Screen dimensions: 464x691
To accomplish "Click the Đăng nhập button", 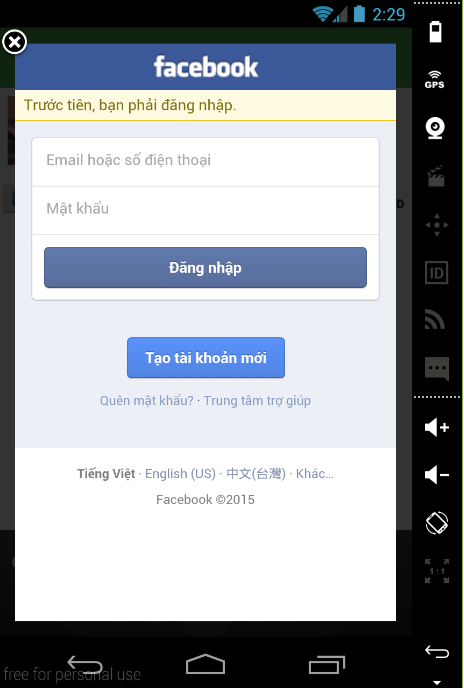I will (x=205, y=267).
